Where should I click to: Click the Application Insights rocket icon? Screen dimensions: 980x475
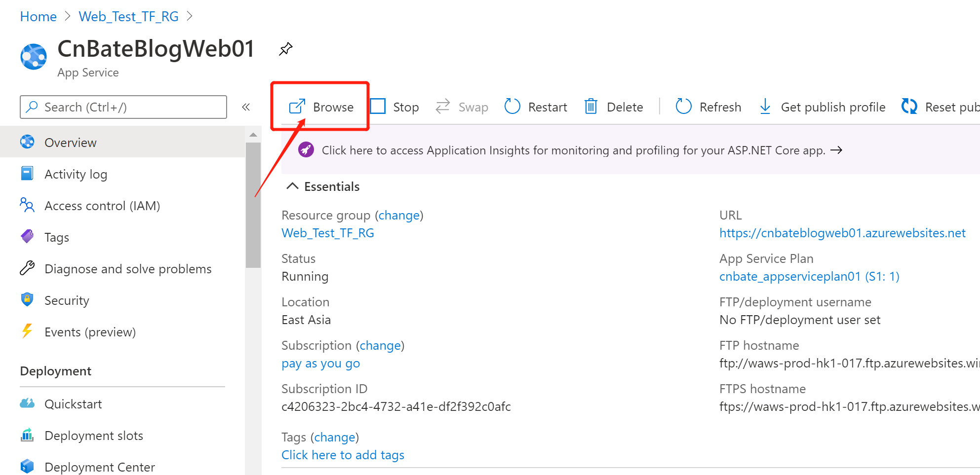click(x=306, y=150)
